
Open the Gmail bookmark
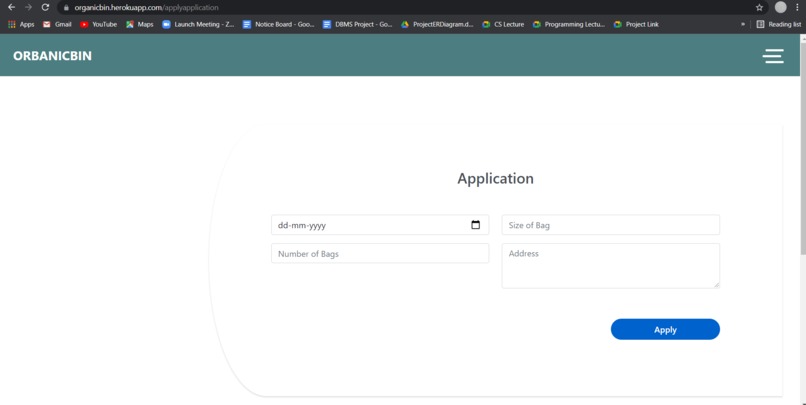click(x=57, y=24)
